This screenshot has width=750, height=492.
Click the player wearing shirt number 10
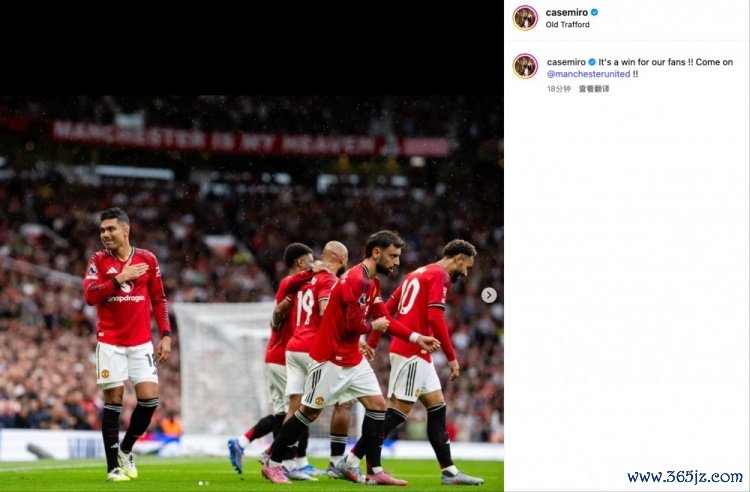[423, 359]
